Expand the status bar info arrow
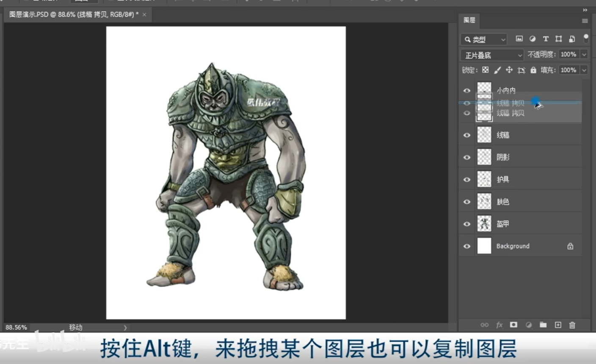The height and width of the screenshot is (364, 596). [x=125, y=327]
